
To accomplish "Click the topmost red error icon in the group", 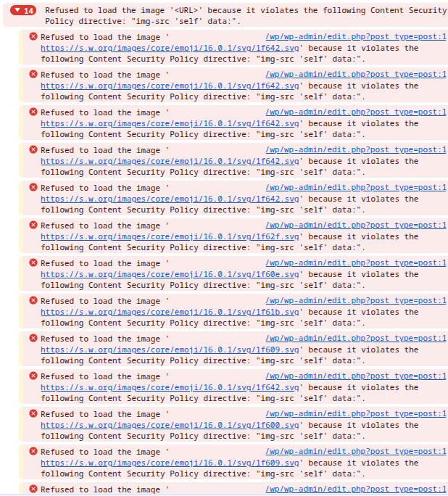I will [33, 36].
